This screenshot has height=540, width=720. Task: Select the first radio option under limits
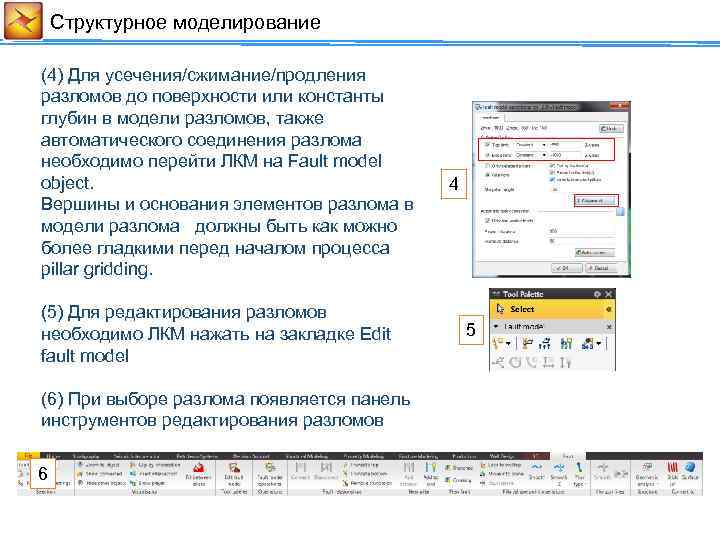(487, 166)
